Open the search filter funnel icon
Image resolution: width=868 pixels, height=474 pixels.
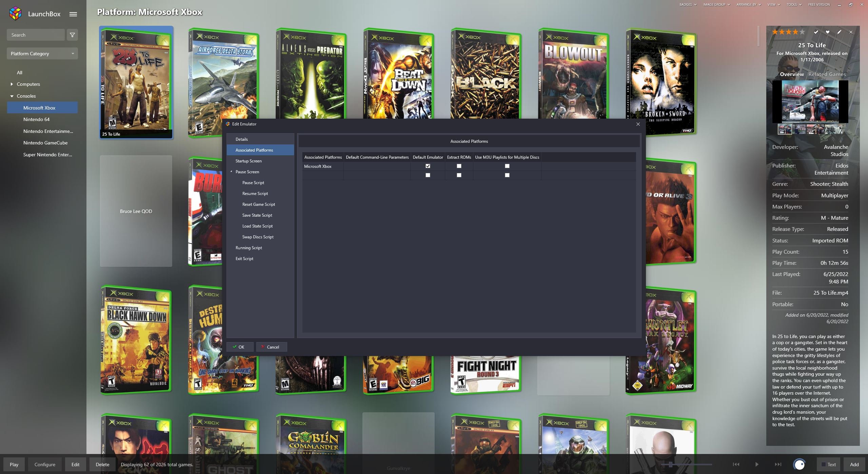pyautogui.click(x=72, y=35)
